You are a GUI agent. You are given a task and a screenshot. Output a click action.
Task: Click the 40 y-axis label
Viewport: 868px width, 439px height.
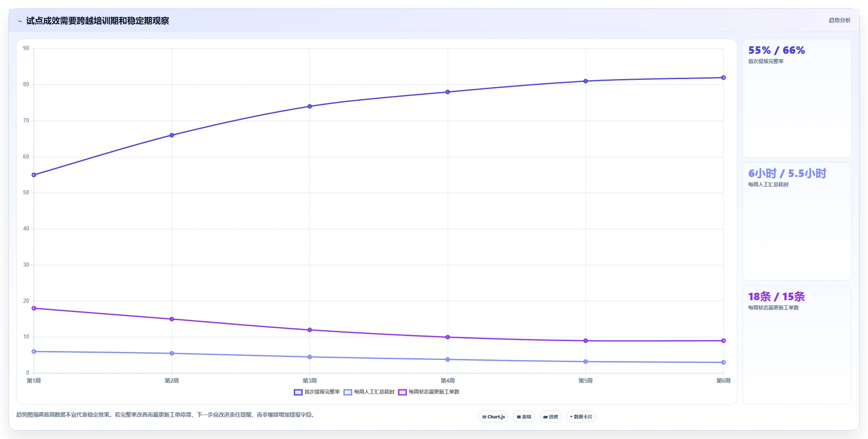pyautogui.click(x=26, y=229)
